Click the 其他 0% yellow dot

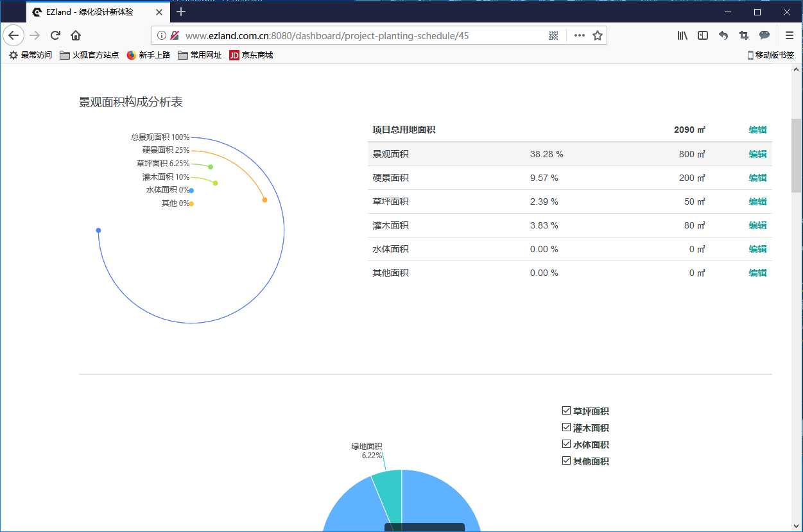coord(192,203)
